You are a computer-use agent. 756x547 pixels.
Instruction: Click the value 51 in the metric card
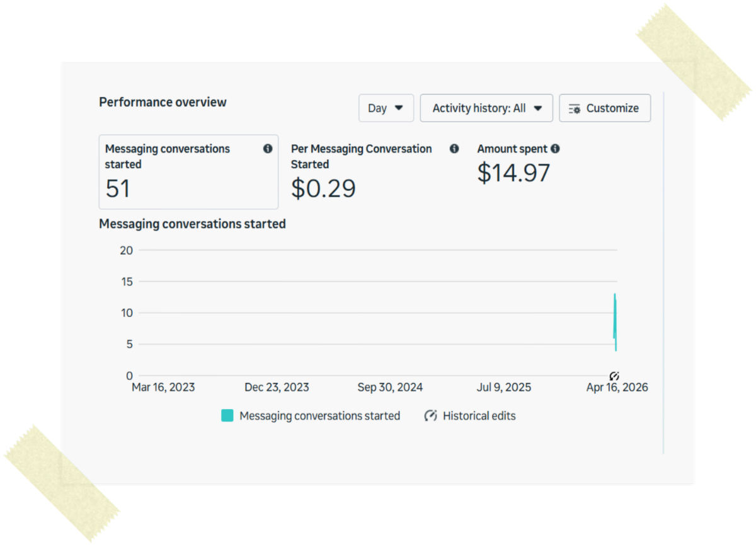click(x=118, y=188)
